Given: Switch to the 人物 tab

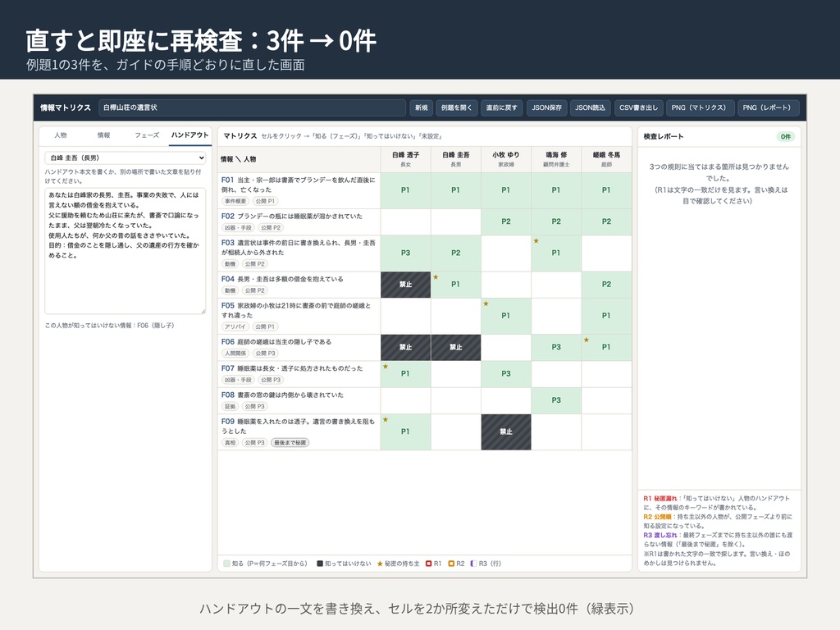Looking at the screenshot, I should [61, 135].
